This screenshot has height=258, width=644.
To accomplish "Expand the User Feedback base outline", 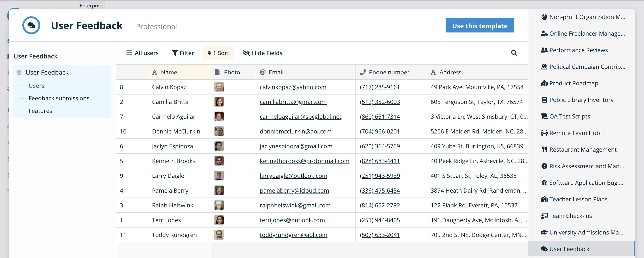I will pos(47,72).
